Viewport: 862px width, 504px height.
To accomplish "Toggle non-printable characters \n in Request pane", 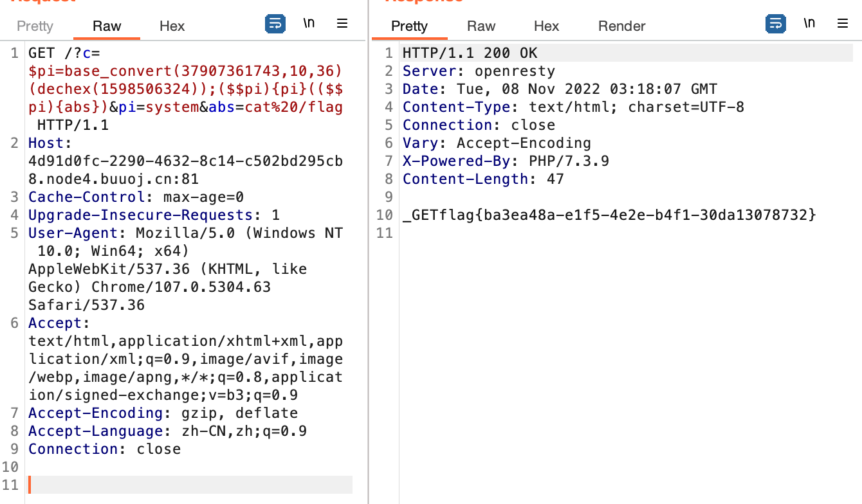I will pyautogui.click(x=309, y=23).
